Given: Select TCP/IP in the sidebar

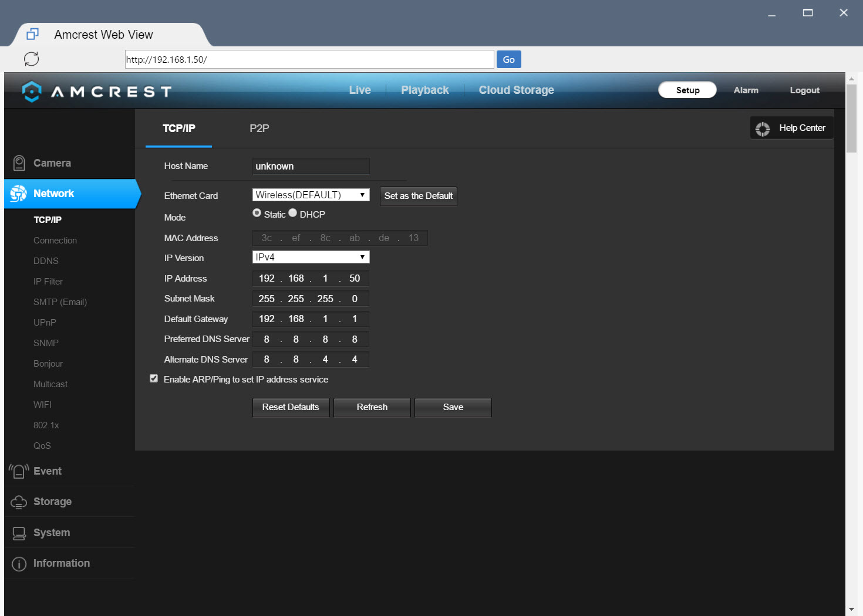Looking at the screenshot, I should 48,219.
